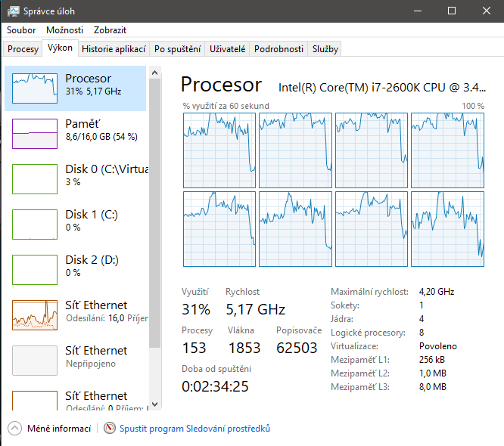Open Disk 0 performance graph thumbnail
The width and height of the screenshot is (504, 446).
click(x=35, y=179)
